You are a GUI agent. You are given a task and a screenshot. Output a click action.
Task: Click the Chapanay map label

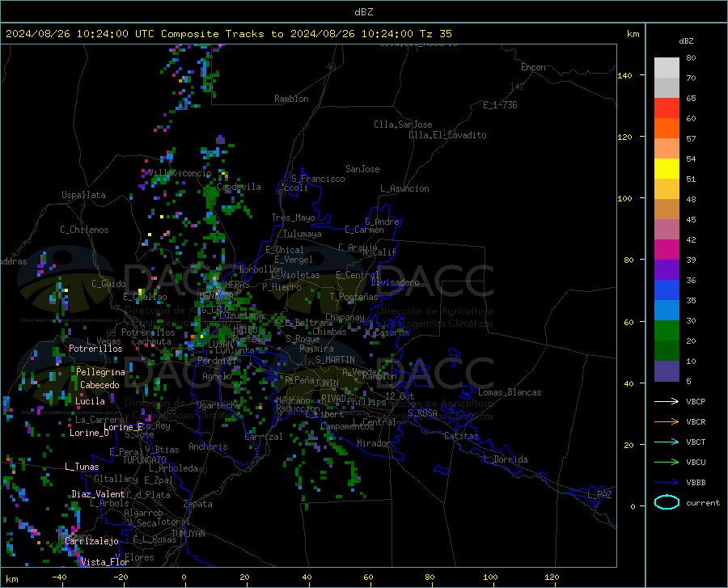click(x=345, y=317)
